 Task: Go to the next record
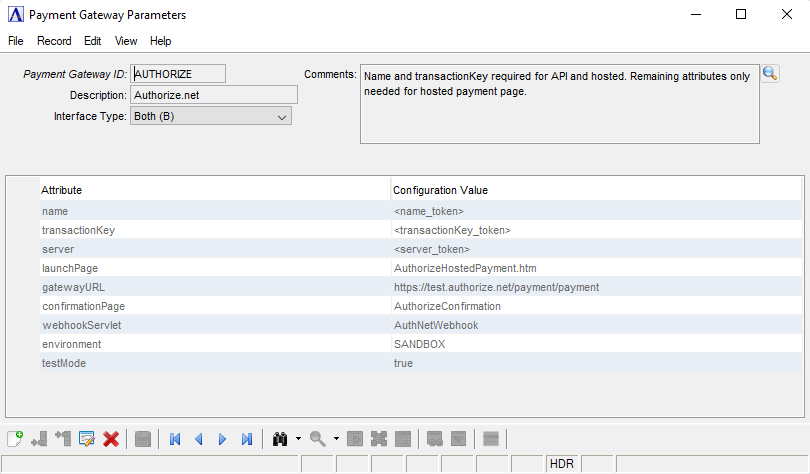click(x=223, y=439)
